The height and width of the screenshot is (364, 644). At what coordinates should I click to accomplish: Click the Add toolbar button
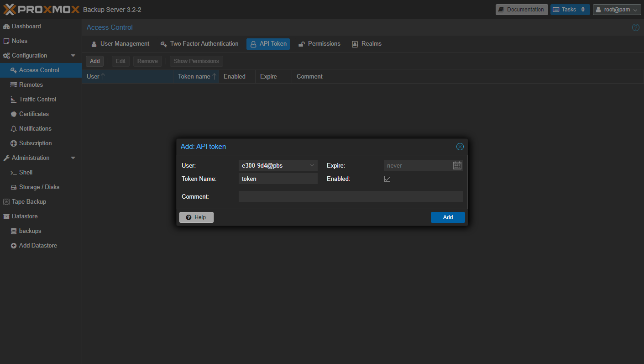point(94,61)
